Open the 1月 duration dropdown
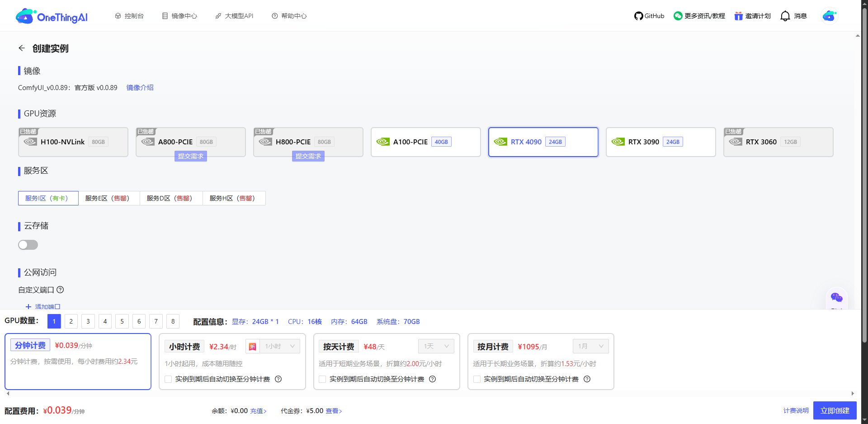The height and width of the screenshot is (424, 868). click(590, 346)
